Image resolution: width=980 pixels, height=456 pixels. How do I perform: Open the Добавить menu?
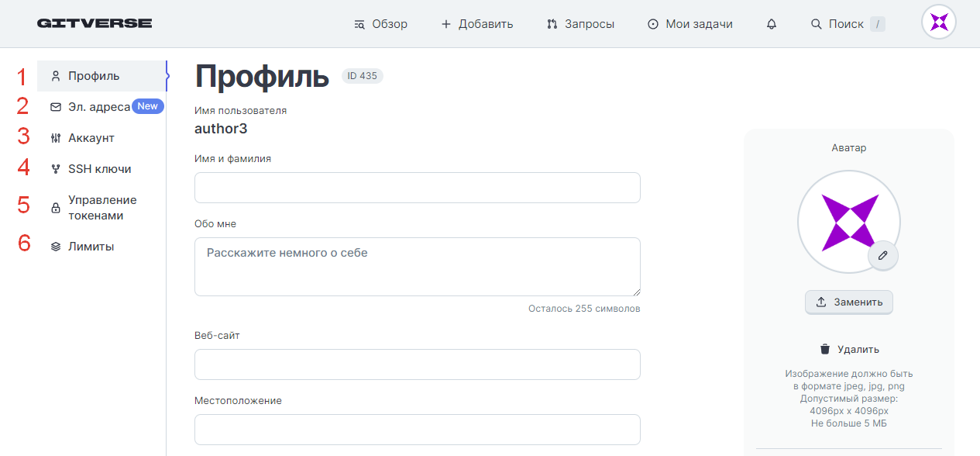tap(477, 24)
